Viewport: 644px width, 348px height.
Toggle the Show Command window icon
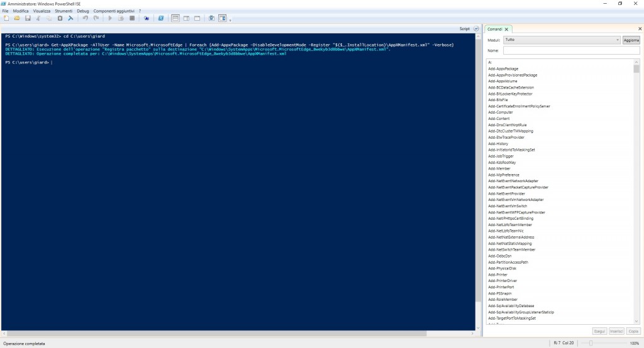click(x=211, y=18)
